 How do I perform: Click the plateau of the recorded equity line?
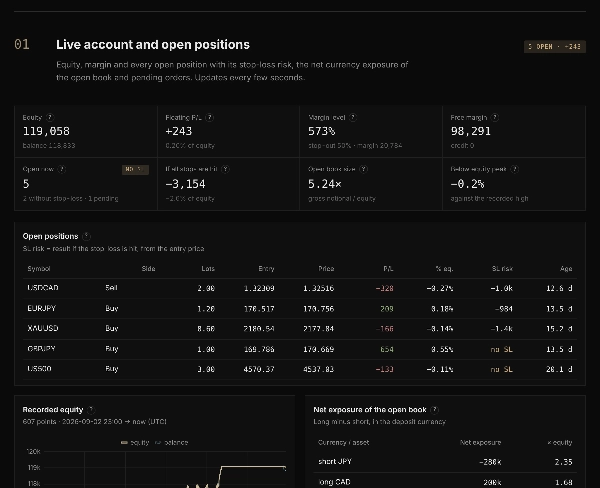point(253,467)
